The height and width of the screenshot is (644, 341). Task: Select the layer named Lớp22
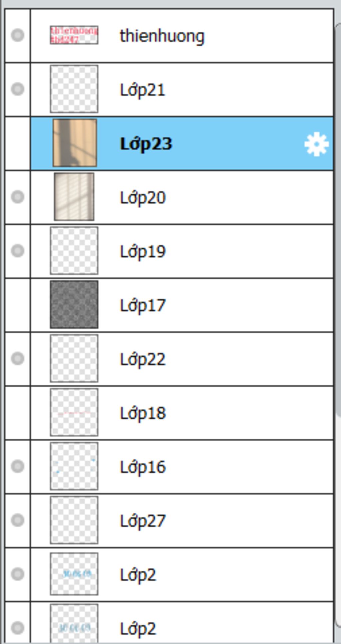coord(182,359)
